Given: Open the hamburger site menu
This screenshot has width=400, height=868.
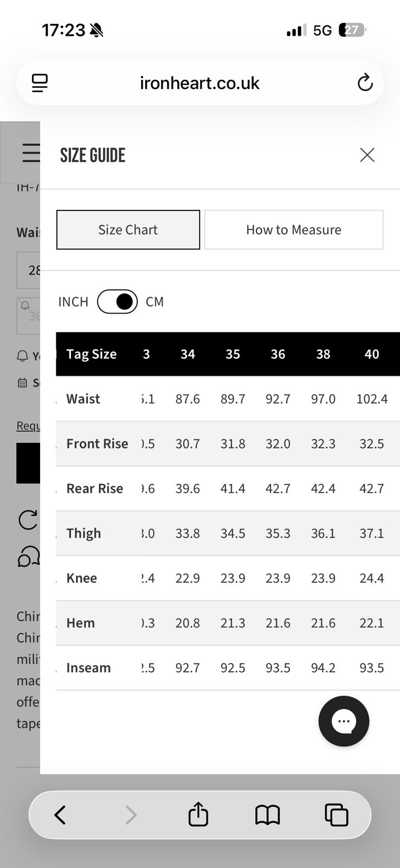Looking at the screenshot, I should pyautogui.click(x=31, y=153).
